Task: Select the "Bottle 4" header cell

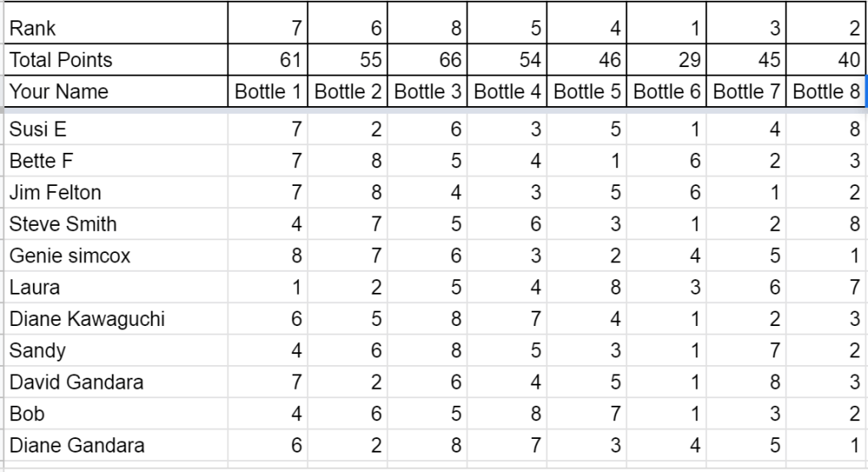Action: click(x=507, y=92)
